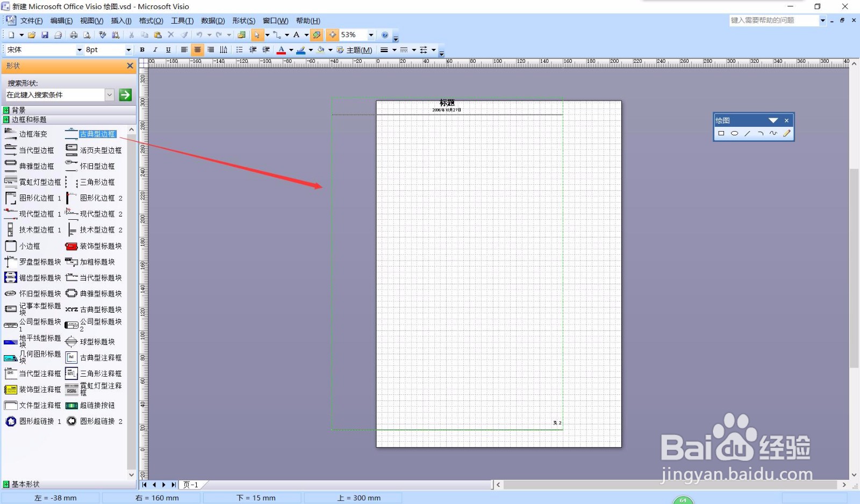Image resolution: width=860 pixels, height=504 pixels.
Task: Click the Open file icon
Action: click(32, 35)
